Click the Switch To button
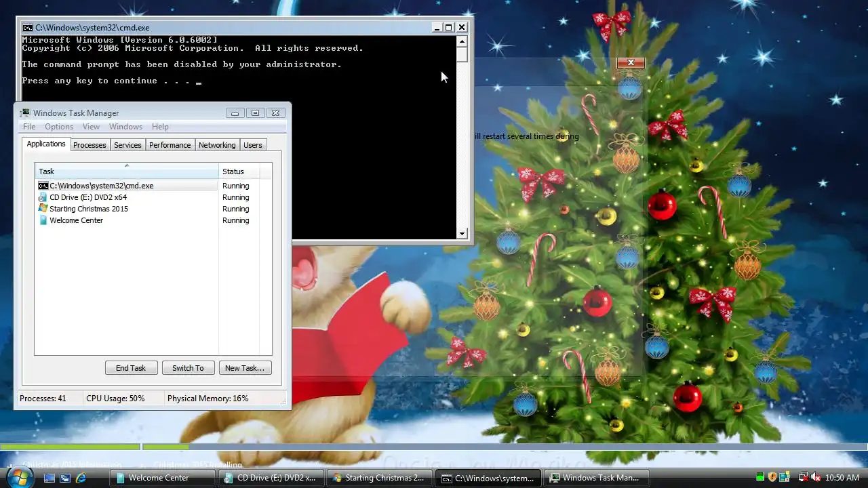Image resolution: width=868 pixels, height=488 pixels. [188, 368]
